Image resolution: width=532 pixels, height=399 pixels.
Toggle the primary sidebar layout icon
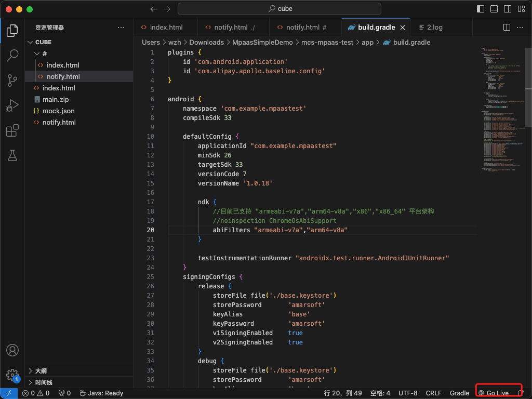coord(480,9)
